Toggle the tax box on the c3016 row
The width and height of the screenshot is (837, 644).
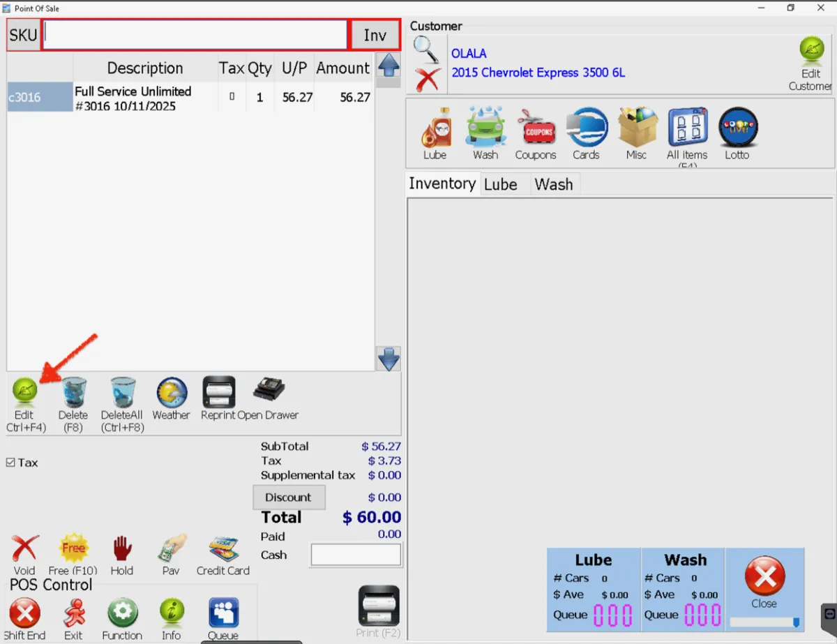(x=232, y=97)
